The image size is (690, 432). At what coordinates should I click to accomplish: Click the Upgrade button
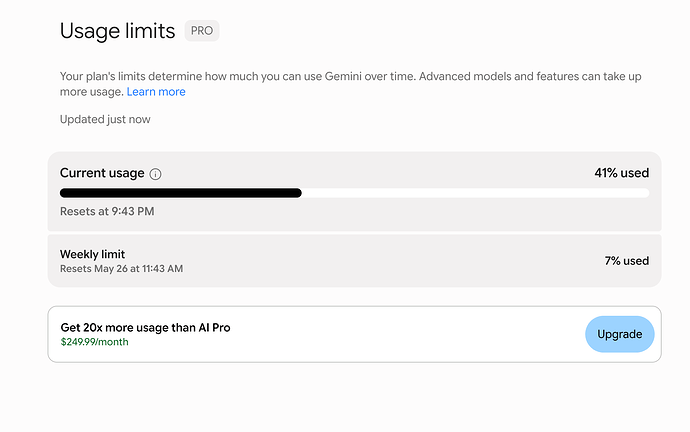pos(620,334)
